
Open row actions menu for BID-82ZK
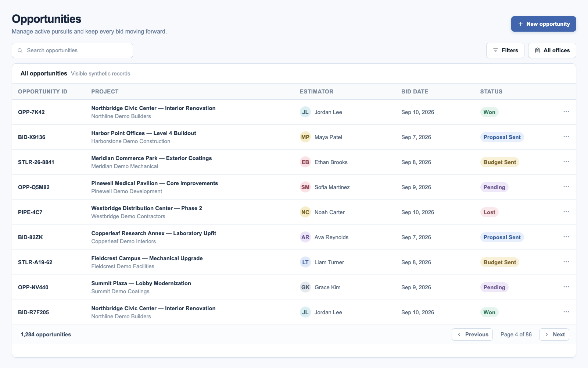point(566,237)
